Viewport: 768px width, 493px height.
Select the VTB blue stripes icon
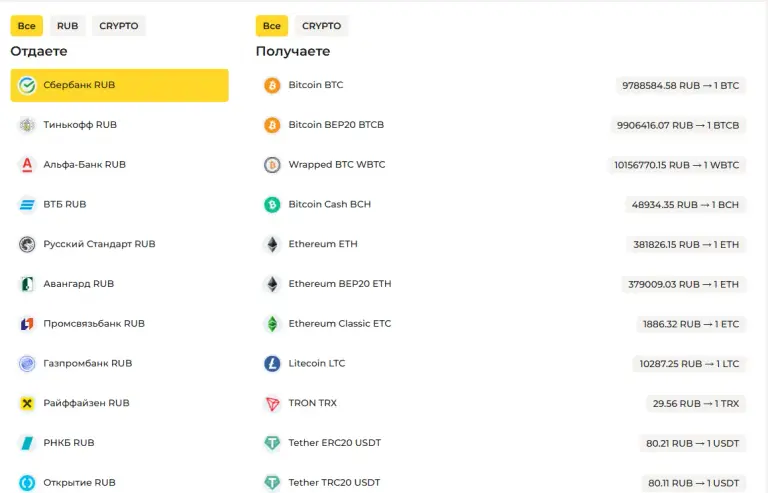(x=27, y=204)
